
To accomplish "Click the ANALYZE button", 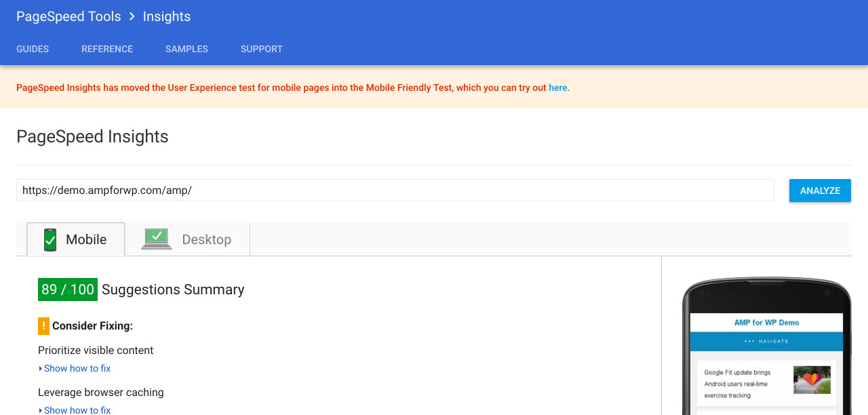I will pyautogui.click(x=820, y=191).
